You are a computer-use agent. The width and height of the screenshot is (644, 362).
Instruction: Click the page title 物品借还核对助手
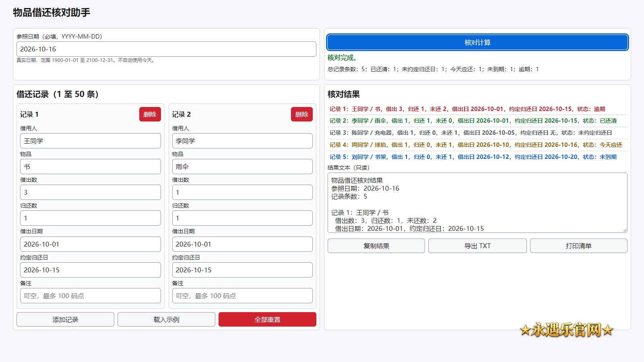(x=52, y=12)
